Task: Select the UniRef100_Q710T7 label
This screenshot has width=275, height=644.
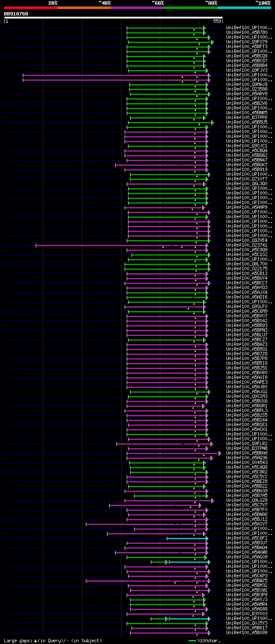Action: coord(247,179)
